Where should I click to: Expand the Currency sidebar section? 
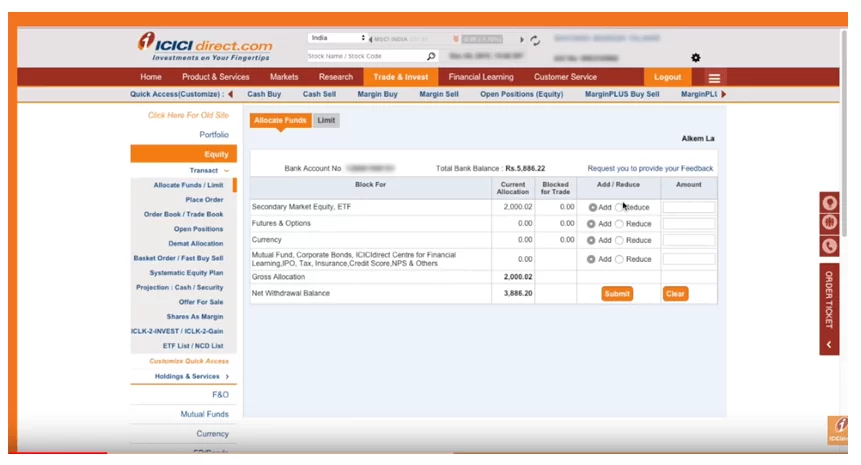212,434
